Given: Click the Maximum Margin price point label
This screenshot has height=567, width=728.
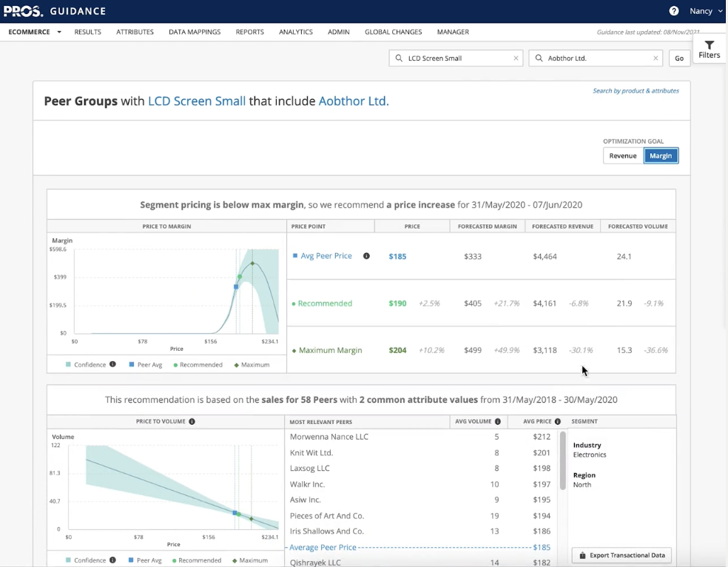Looking at the screenshot, I should (x=330, y=350).
